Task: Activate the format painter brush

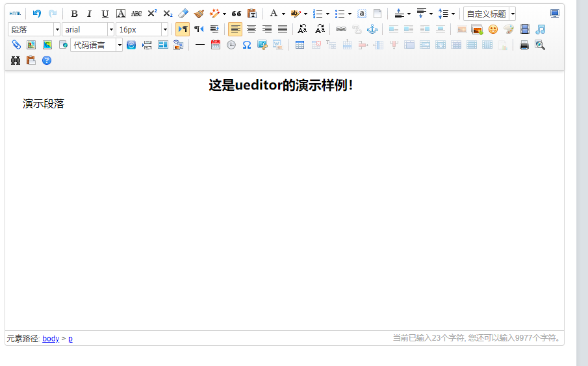Action: (x=199, y=14)
